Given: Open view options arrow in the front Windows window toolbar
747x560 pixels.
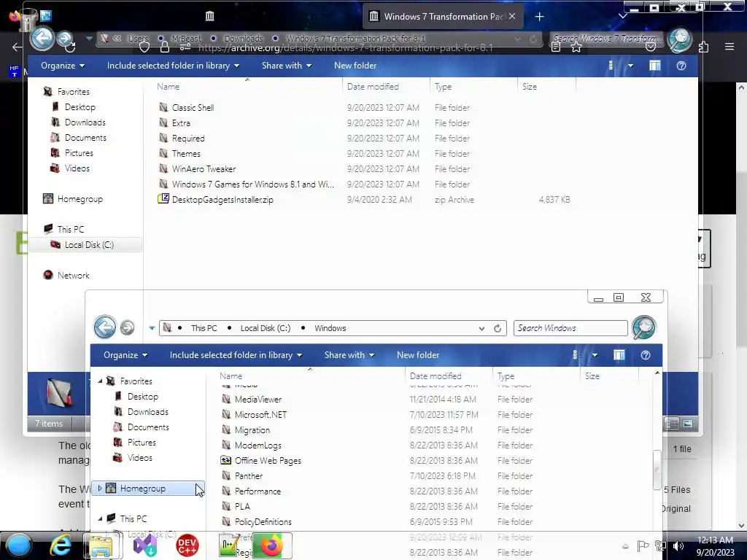Looking at the screenshot, I should 595,355.
